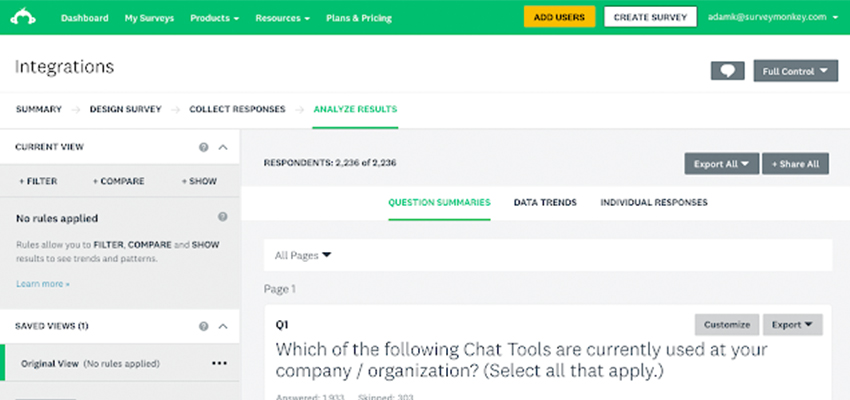This screenshot has height=400, width=850.
Task: Add a rule with + Show
Action: coord(199,181)
